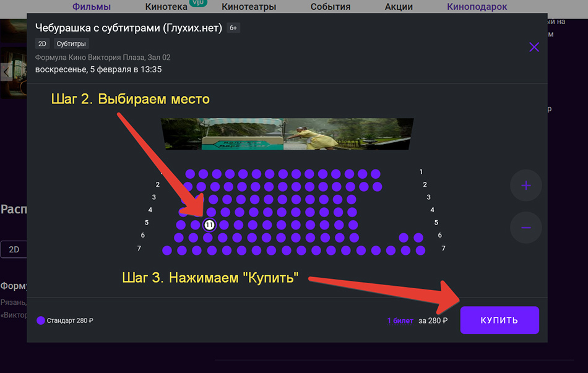This screenshot has height=373, width=588.
Task: Click the 'Чебурашка с субтитрами (Глухих.нет)' title
Action: (x=129, y=28)
